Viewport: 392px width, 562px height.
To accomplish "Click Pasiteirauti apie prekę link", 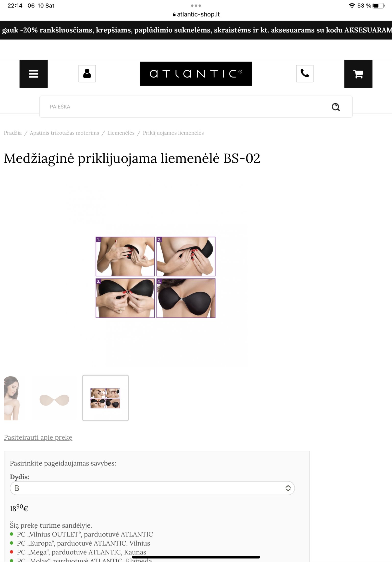I will pyautogui.click(x=38, y=437).
